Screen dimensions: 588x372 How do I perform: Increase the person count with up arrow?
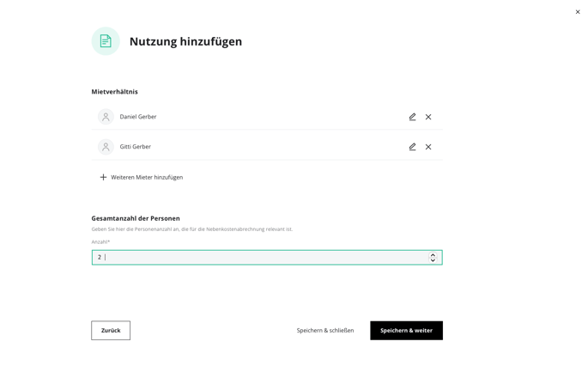tap(433, 254)
